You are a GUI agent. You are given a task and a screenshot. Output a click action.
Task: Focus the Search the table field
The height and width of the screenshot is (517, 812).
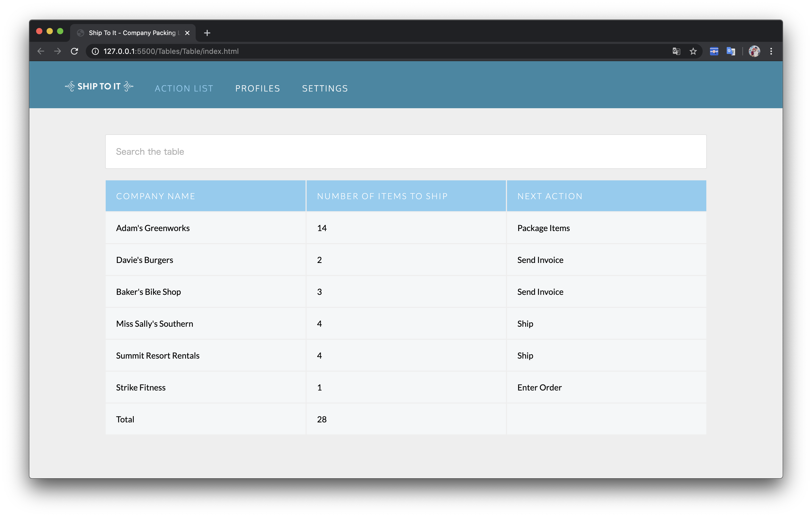[406, 152]
